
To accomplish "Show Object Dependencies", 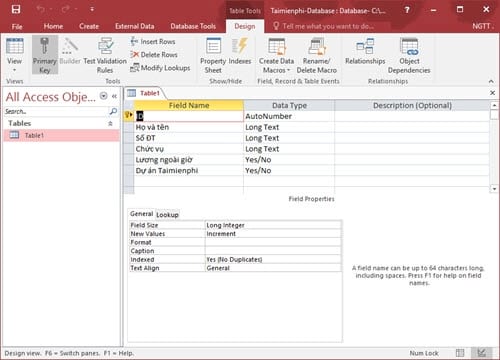I will click(409, 55).
